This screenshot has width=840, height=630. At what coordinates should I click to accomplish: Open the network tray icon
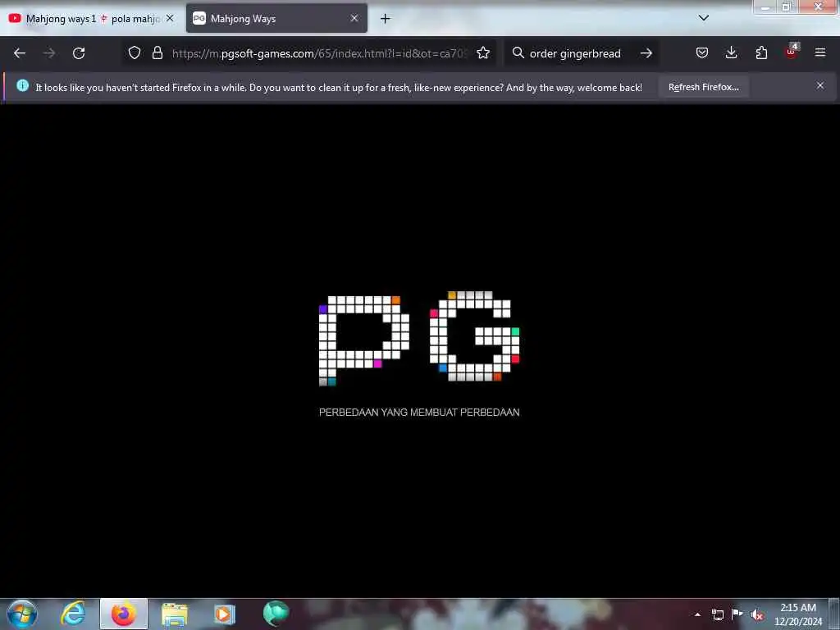pos(717,614)
